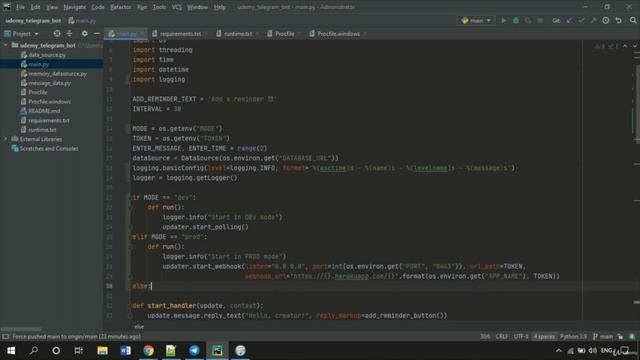
Task: Hide the Project tool window
Action: tap(97, 33)
